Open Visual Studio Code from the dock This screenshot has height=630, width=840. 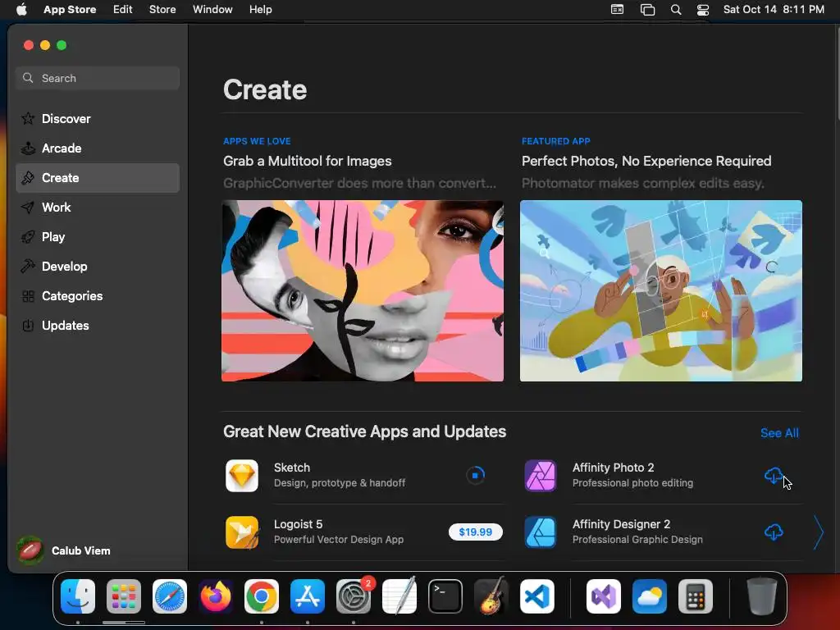[x=536, y=596]
